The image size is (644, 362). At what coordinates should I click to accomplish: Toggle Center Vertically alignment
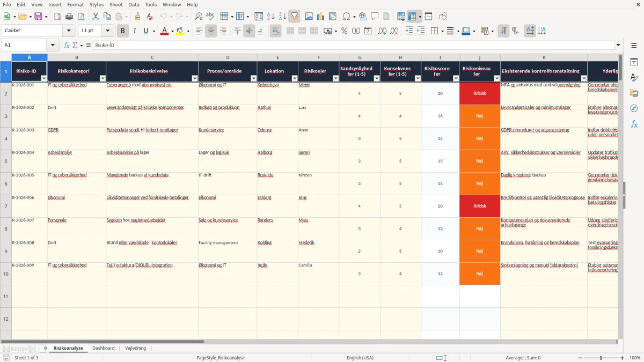[x=249, y=31]
